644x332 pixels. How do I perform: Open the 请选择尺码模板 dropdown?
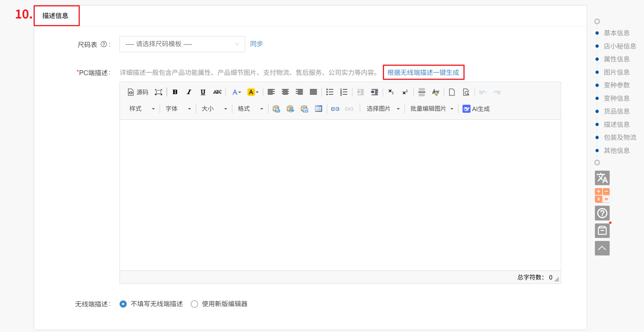(182, 44)
